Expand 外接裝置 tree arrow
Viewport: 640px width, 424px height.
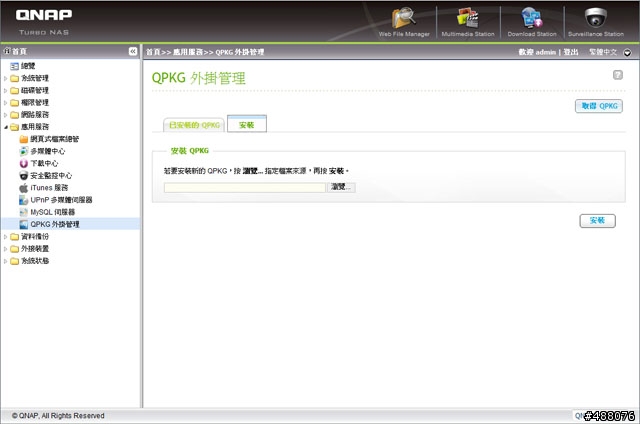5,249
